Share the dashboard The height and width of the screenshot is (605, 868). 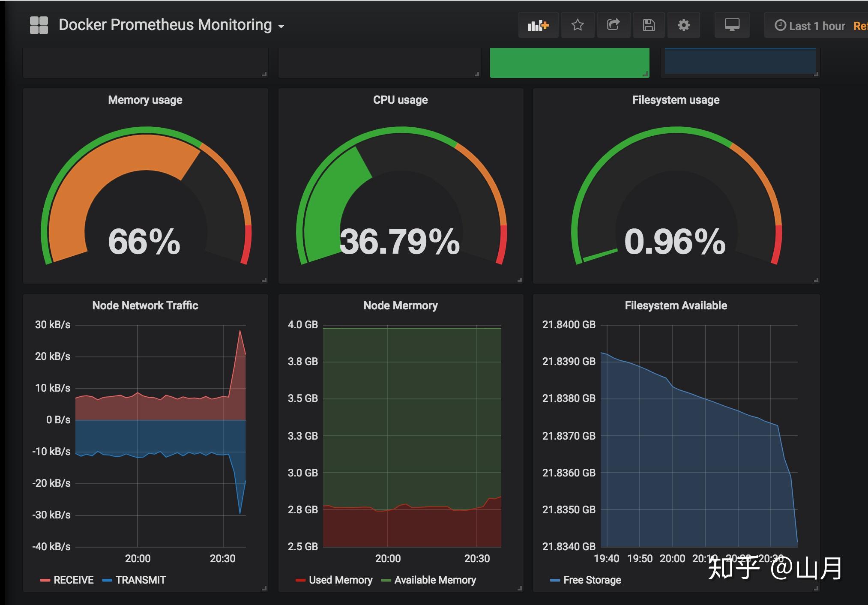click(614, 25)
